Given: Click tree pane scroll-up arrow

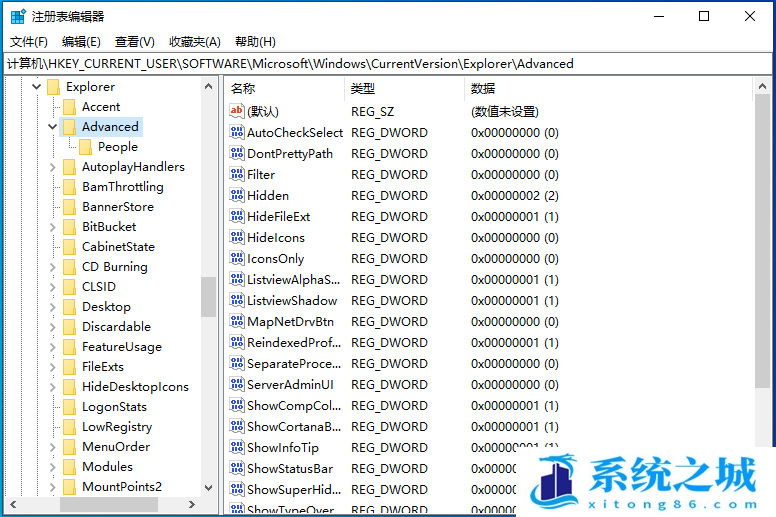Looking at the screenshot, I should [x=208, y=87].
